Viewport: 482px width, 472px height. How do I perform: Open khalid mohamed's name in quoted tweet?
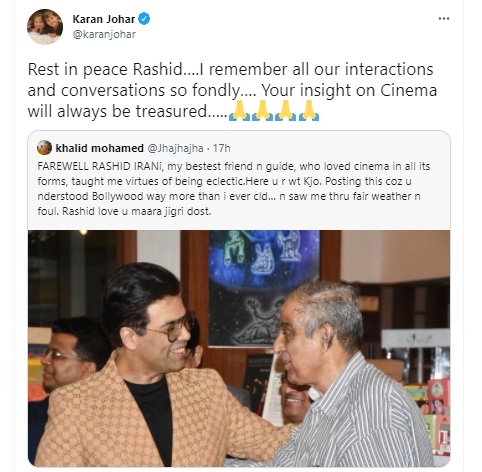[x=99, y=148]
